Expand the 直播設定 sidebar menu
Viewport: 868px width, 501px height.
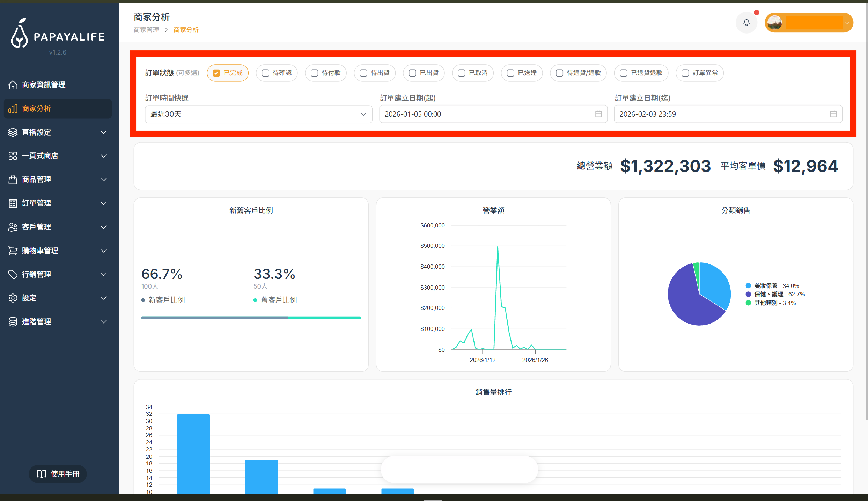[x=58, y=132]
